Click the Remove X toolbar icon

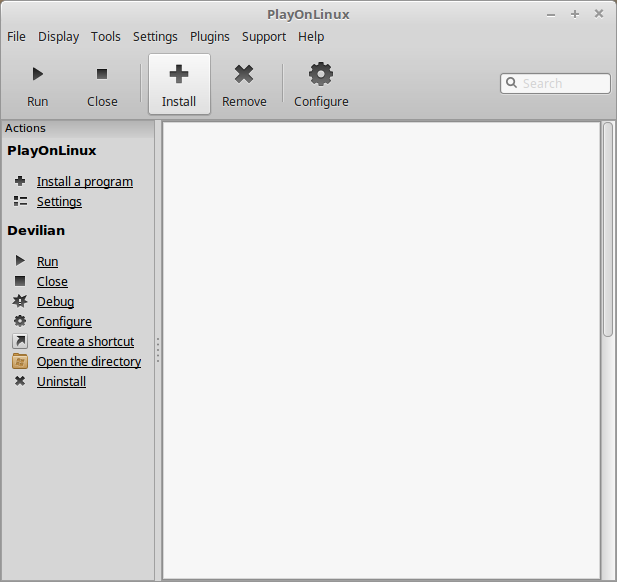pos(244,74)
